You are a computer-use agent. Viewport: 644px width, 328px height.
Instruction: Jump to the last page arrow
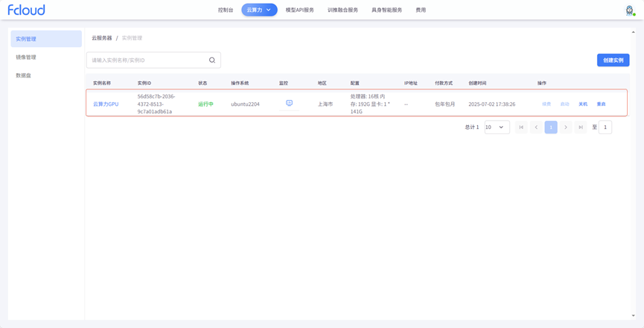[581, 127]
